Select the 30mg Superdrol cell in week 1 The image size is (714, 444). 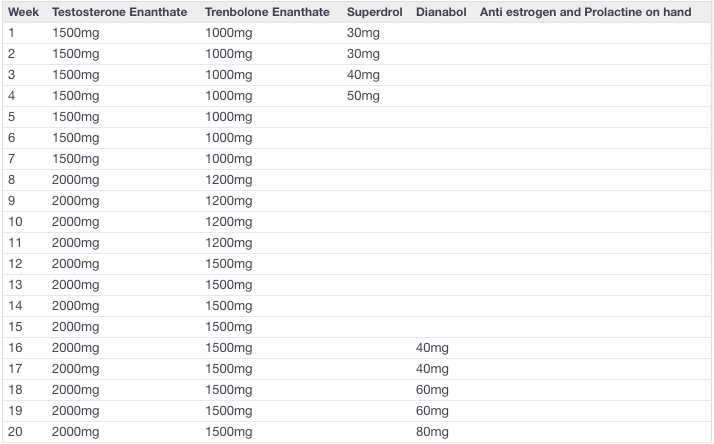click(363, 33)
